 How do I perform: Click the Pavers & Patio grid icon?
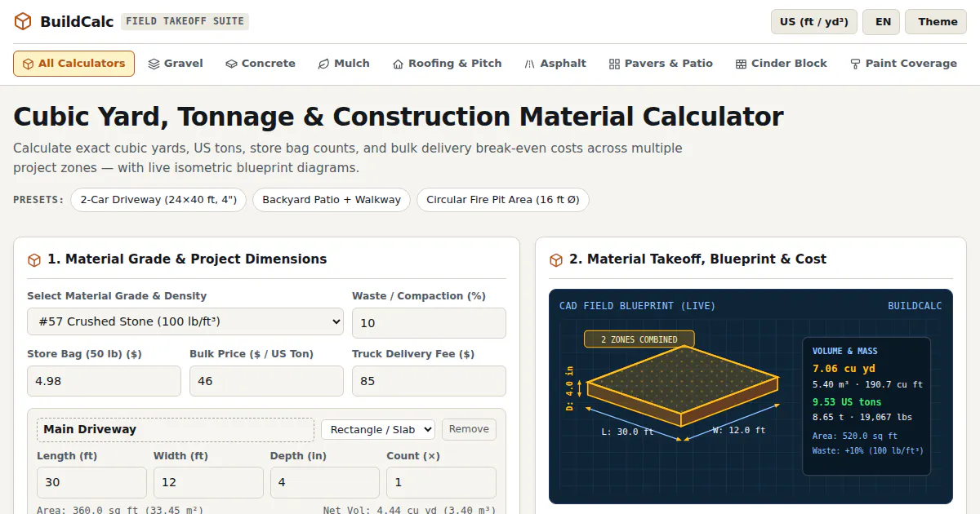pos(614,64)
